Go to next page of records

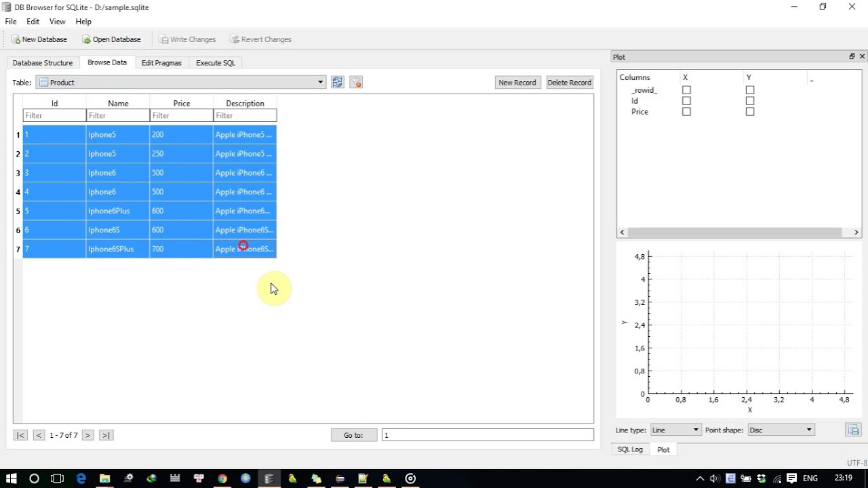click(87, 435)
